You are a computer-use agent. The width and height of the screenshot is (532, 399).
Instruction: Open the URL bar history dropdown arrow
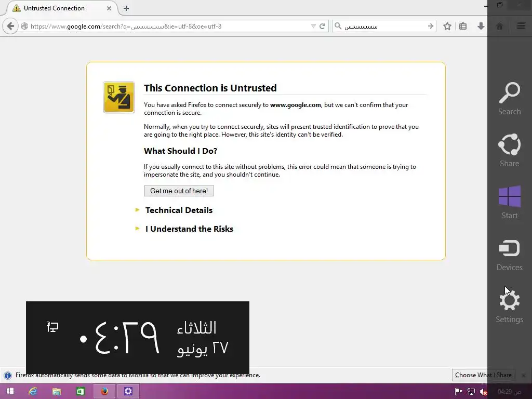click(x=313, y=26)
